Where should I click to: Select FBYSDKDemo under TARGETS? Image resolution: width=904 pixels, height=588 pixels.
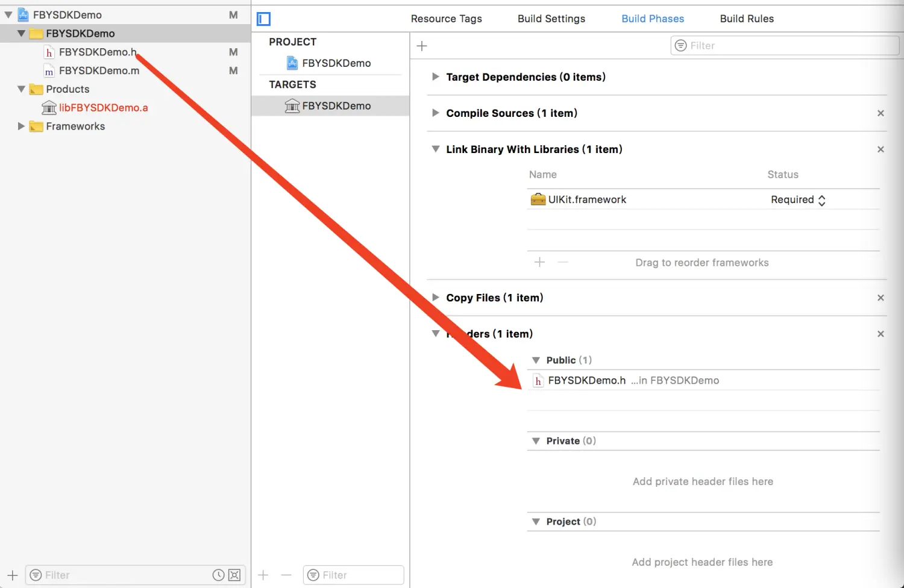(336, 106)
